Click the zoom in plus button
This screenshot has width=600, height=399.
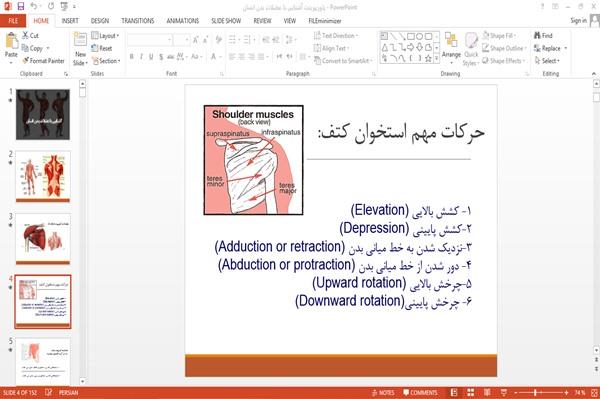pyautogui.click(x=566, y=392)
